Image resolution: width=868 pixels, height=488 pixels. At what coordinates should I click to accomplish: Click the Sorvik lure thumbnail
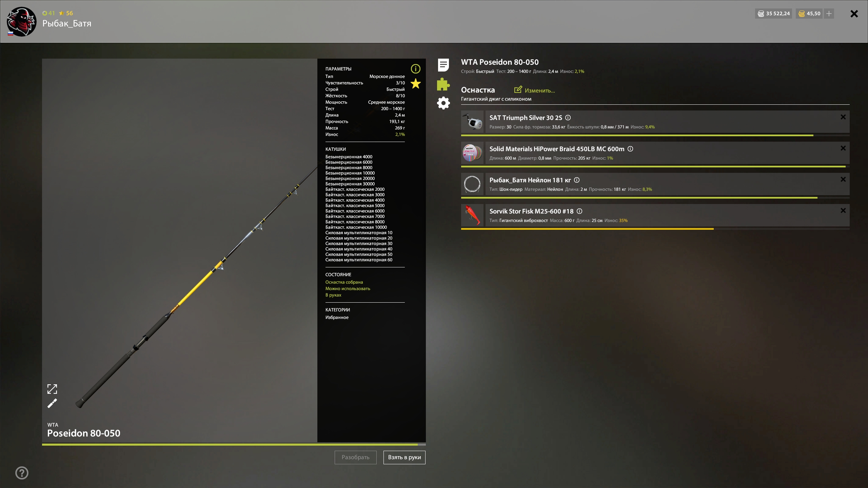coord(472,215)
